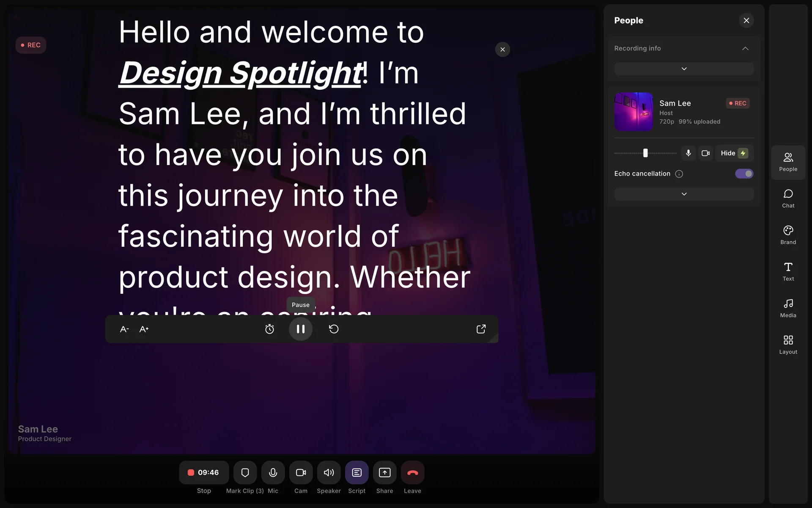Viewport: 812px width, 508px height.
Task: Decrease teleprompter font size with A-
Action: point(124,329)
